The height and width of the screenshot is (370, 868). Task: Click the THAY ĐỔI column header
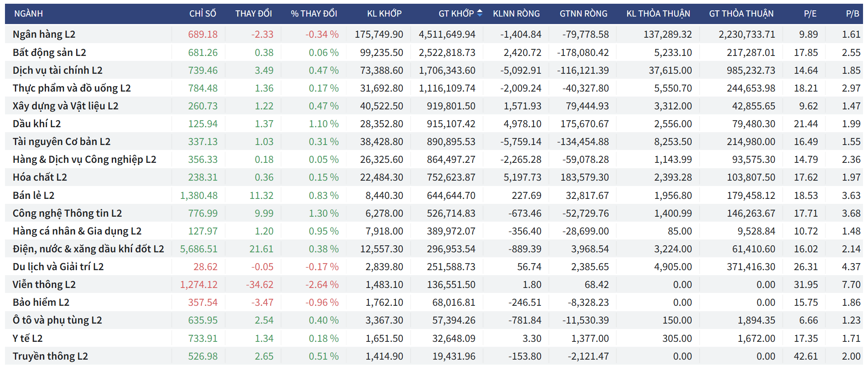(253, 14)
